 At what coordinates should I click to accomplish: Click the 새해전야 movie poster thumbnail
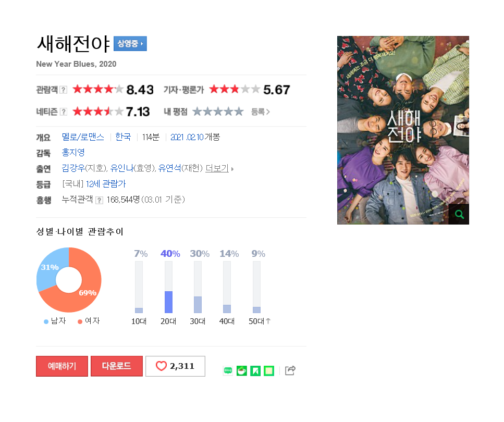(403, 130)
